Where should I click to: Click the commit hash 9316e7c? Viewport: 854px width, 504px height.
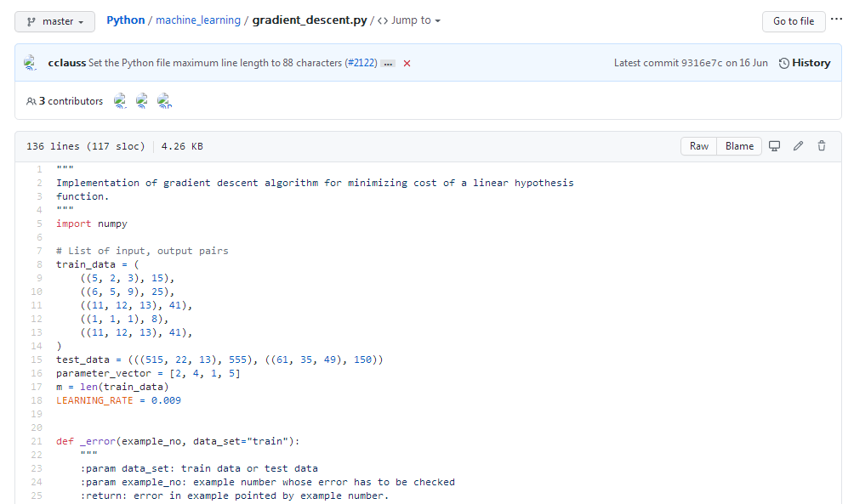coord(702,63)
